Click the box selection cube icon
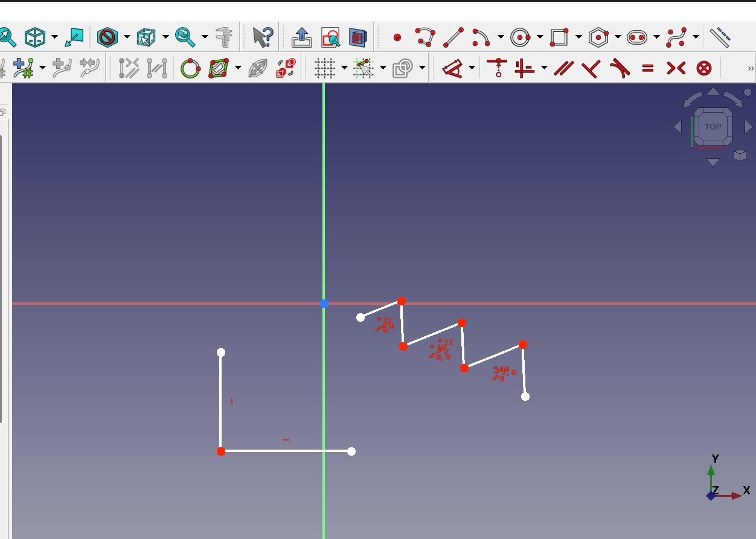This screenshot has width=756, height=539. [x=146, y=37]
